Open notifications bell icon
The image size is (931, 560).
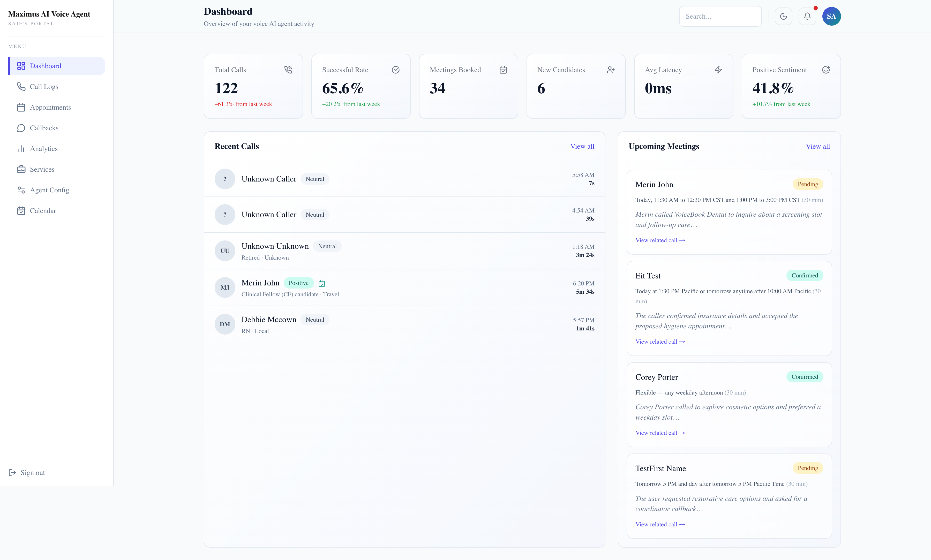coord(807,16)
